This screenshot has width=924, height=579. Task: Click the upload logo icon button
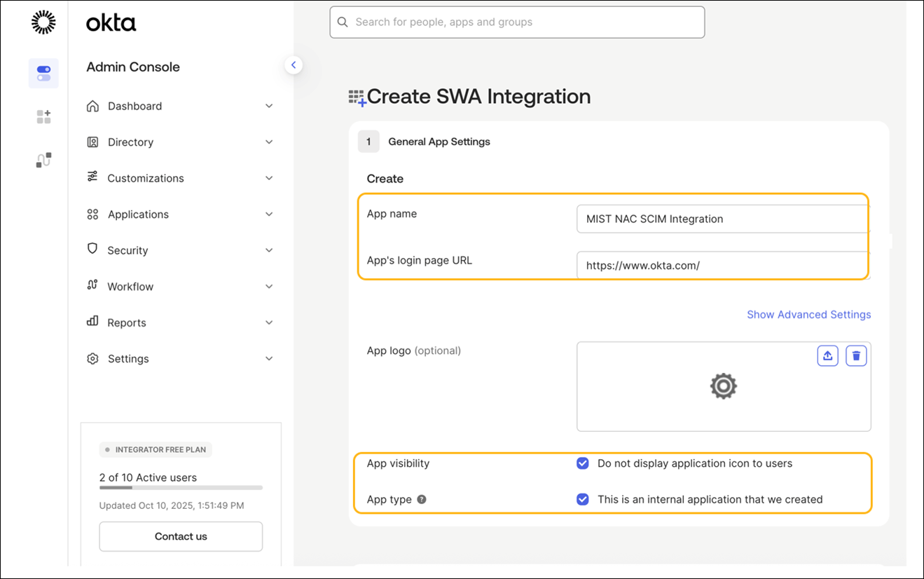827,356
